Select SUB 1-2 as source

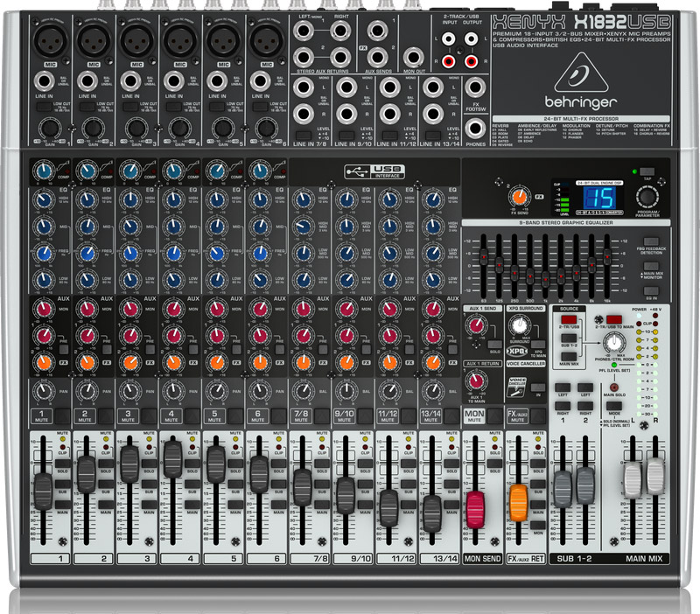pyautogui.click(x=569, y=338)
